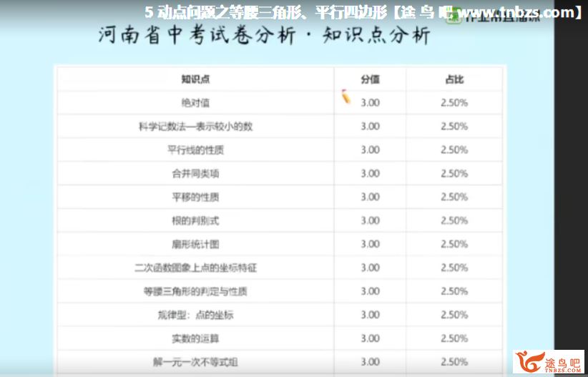Click 2.50% in the 等腰三角形 row
Viewport: 588px width, 377px height.
[x=454, y=291]
